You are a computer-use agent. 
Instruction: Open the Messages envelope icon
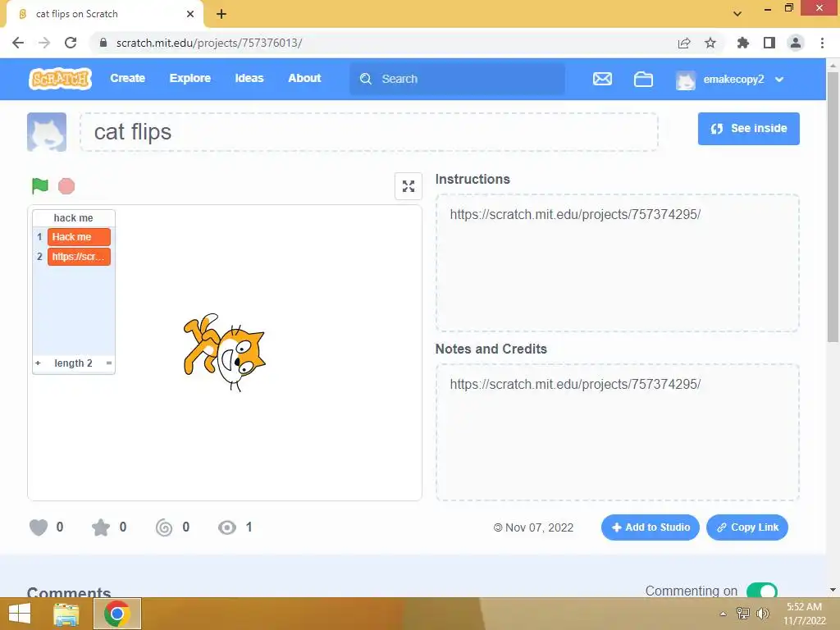(x=602, y=80)
